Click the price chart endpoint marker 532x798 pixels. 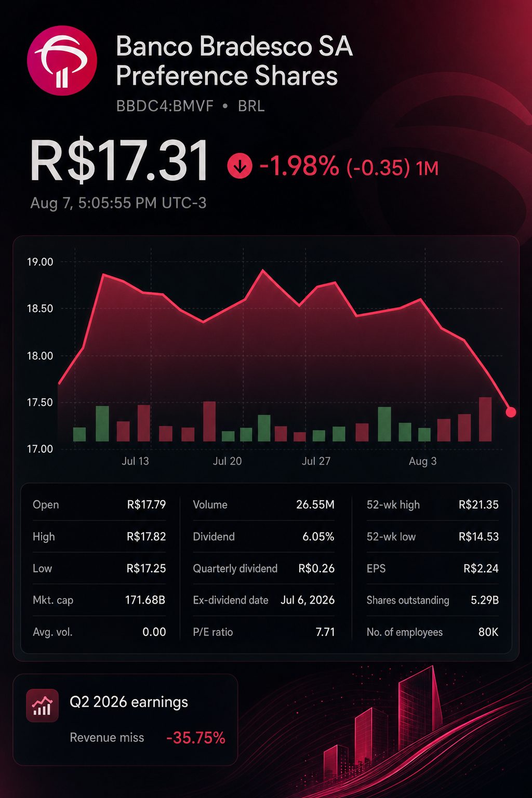[x=511, y=412]
